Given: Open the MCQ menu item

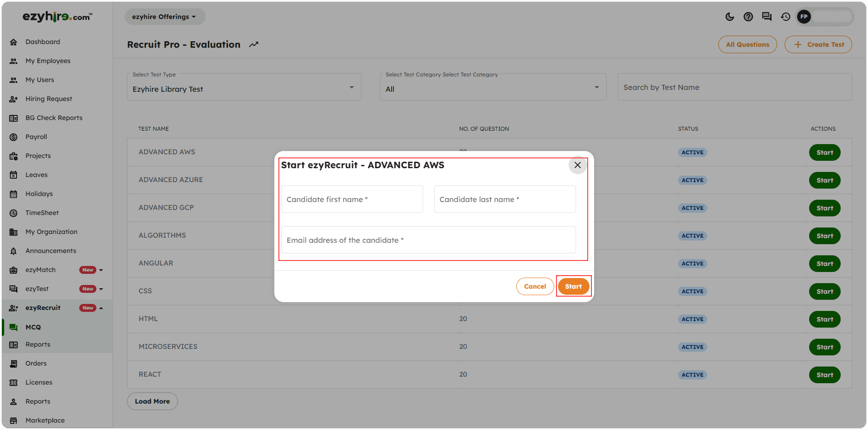Looking at the screenshot, I should [57, 327].
